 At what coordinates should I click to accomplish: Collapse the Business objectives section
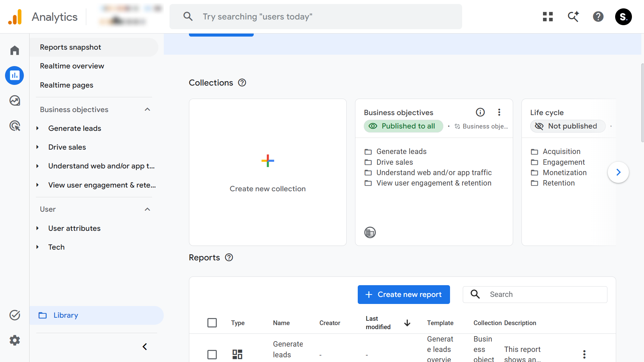[147, 110]
